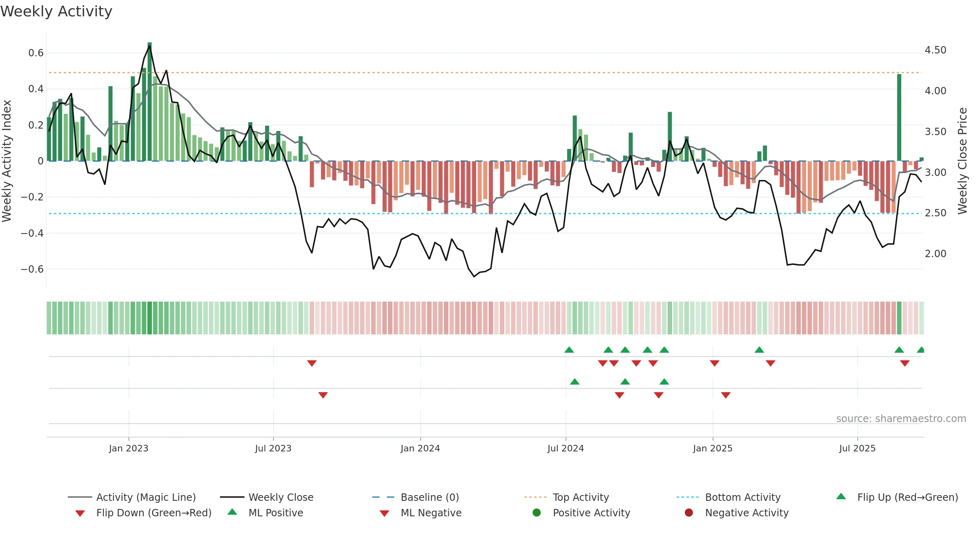
Task: Click the 2.00 price tick label
Action: tap(935, 254)
